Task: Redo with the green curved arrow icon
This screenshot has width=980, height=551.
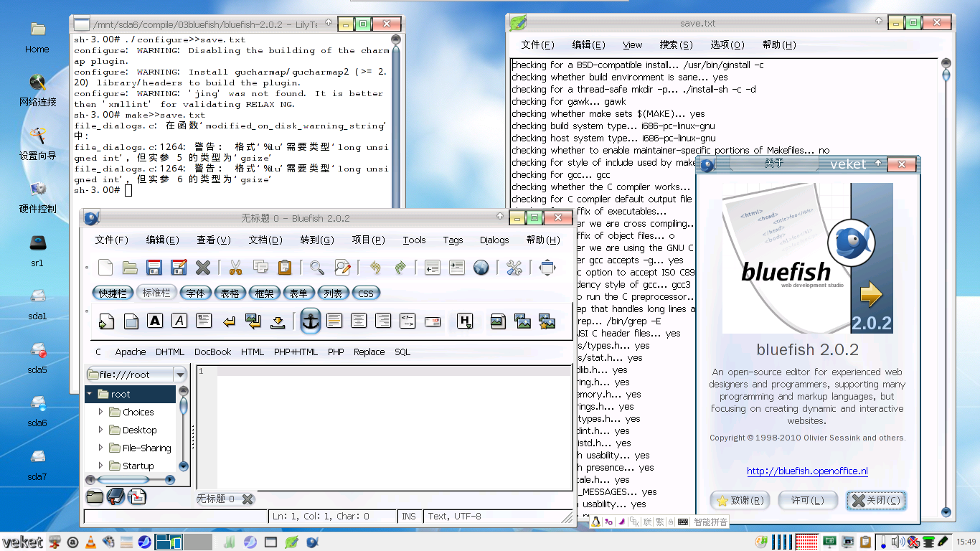Action: 400,268
